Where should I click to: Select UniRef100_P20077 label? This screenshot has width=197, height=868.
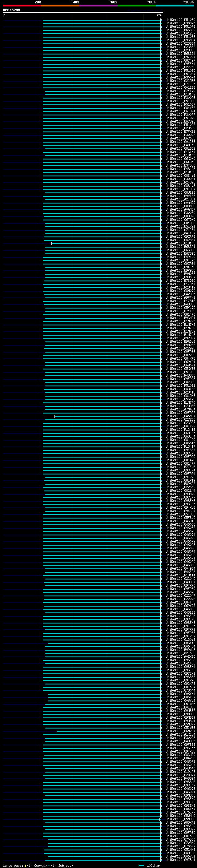[x=180, y=775]
